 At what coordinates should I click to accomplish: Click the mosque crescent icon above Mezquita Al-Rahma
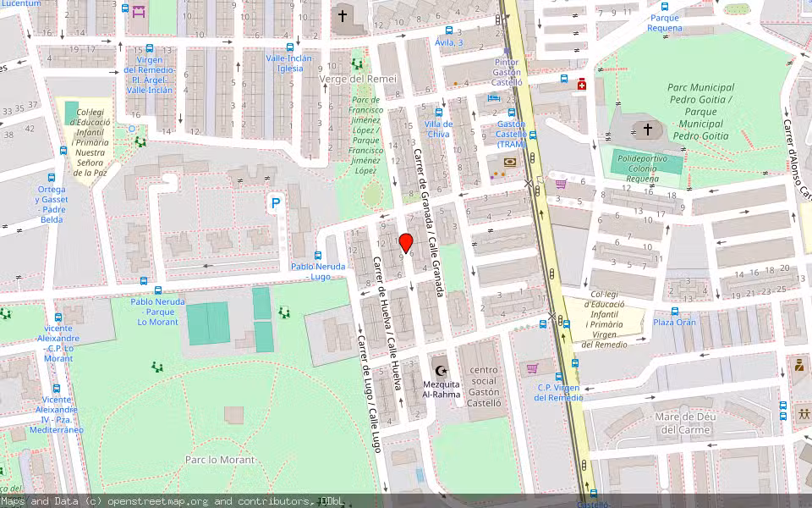(441, 371)
